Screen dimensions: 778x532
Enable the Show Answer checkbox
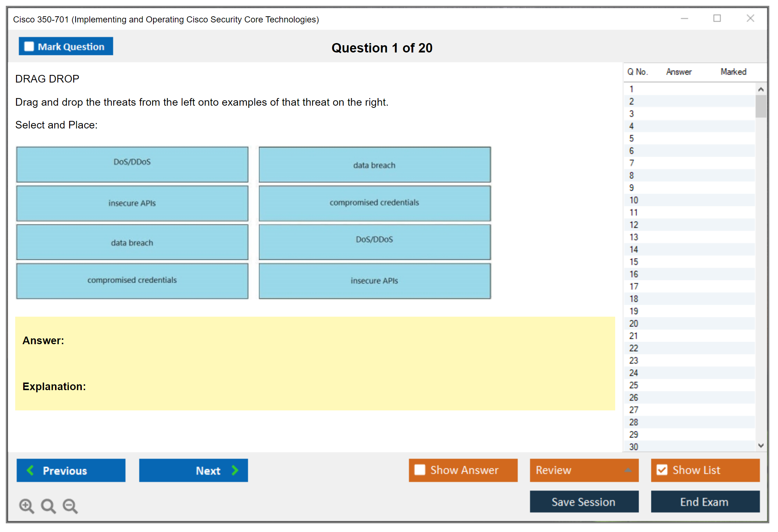pos(420,470)
